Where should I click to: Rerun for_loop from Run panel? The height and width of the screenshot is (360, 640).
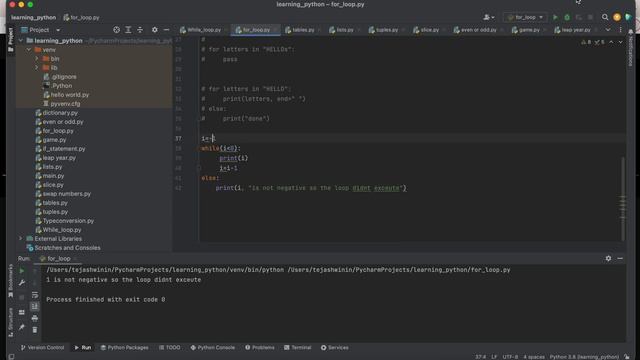pos(22,271)
